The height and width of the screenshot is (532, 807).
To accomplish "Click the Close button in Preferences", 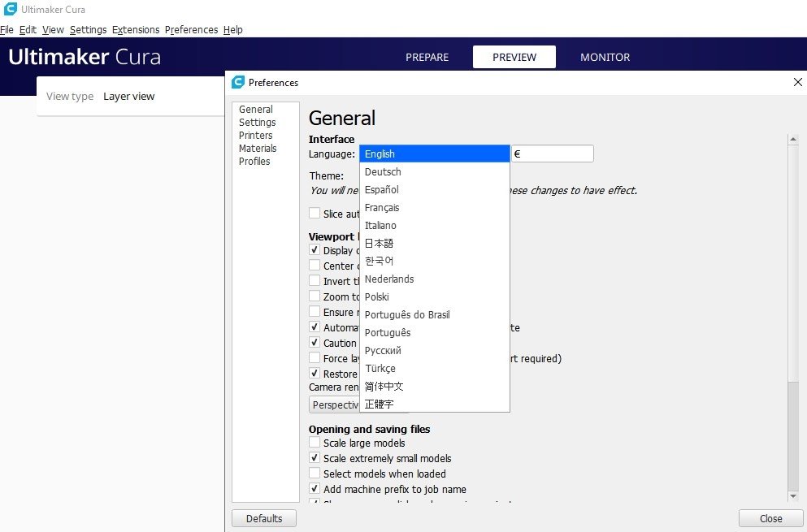I will 771,519.
